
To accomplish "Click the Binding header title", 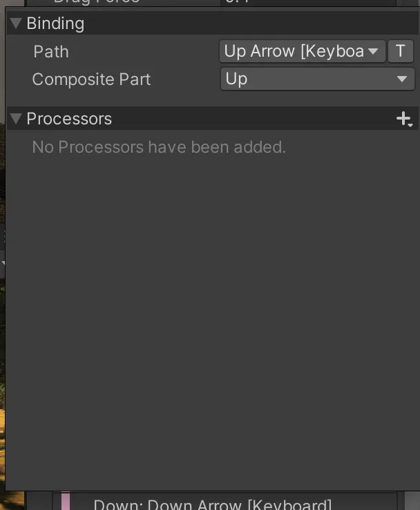I will click(x=55, y=23).
